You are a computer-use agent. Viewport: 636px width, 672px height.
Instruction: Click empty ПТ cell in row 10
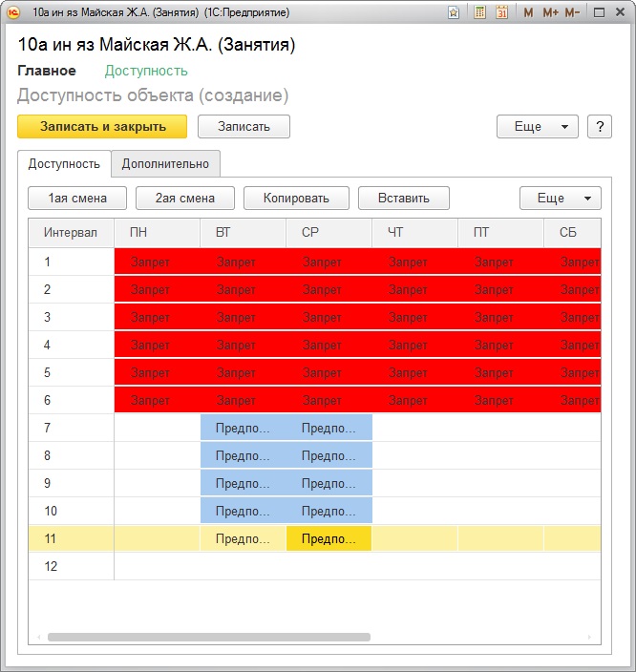pos(501,511)
